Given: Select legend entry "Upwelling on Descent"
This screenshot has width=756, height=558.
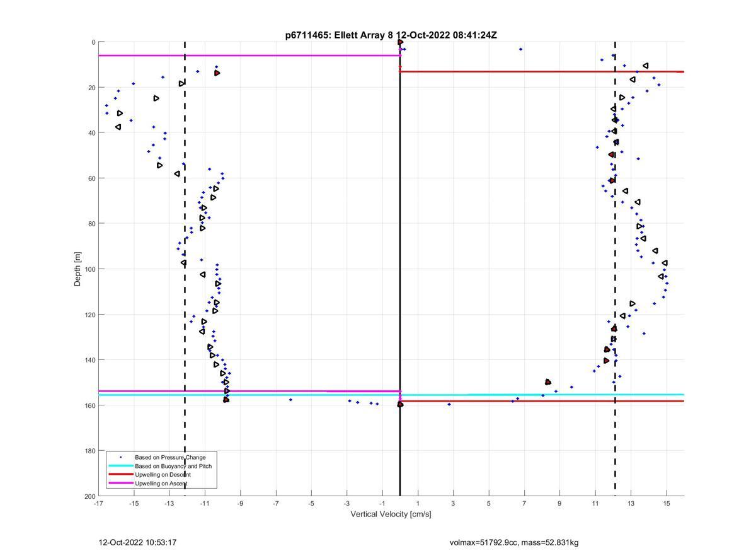Looking at the screenshot, I should (x=163, y=475).
